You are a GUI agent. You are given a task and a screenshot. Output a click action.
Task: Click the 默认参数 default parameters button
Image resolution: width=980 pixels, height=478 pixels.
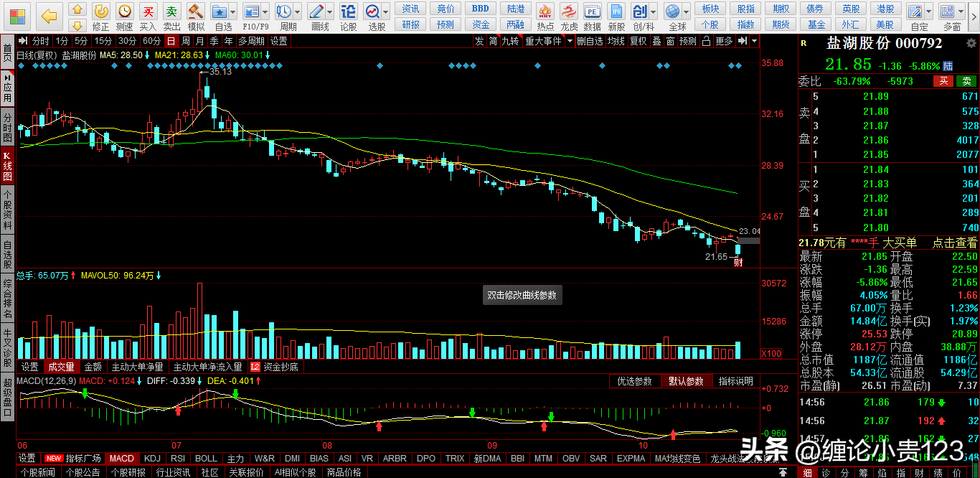687,381
